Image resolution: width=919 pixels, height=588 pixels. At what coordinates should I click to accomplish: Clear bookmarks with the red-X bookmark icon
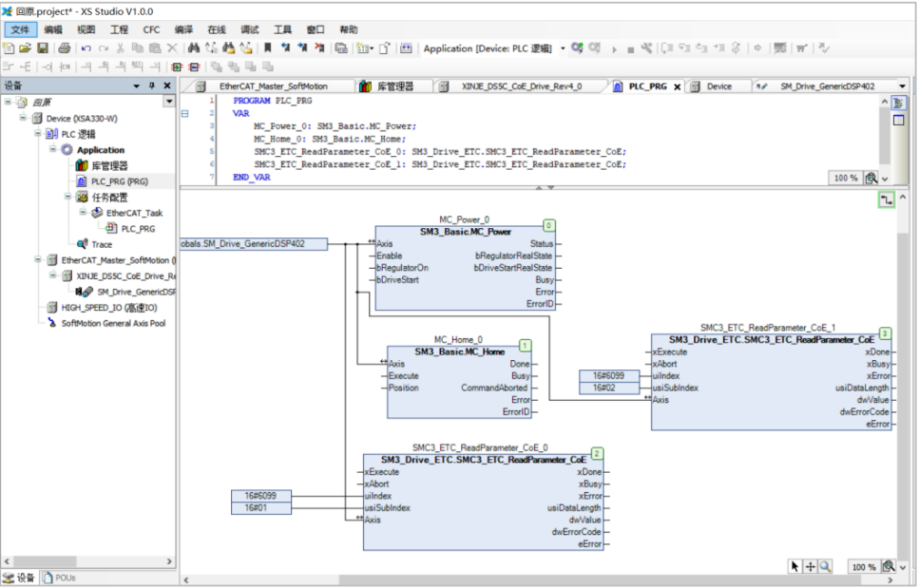coord(319,48)
